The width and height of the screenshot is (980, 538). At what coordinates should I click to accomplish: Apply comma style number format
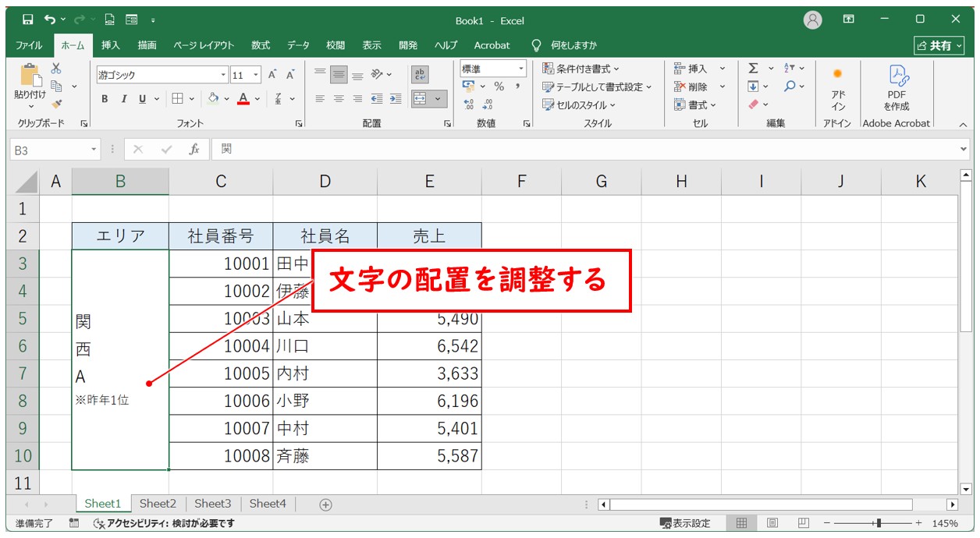coord(517,87)
